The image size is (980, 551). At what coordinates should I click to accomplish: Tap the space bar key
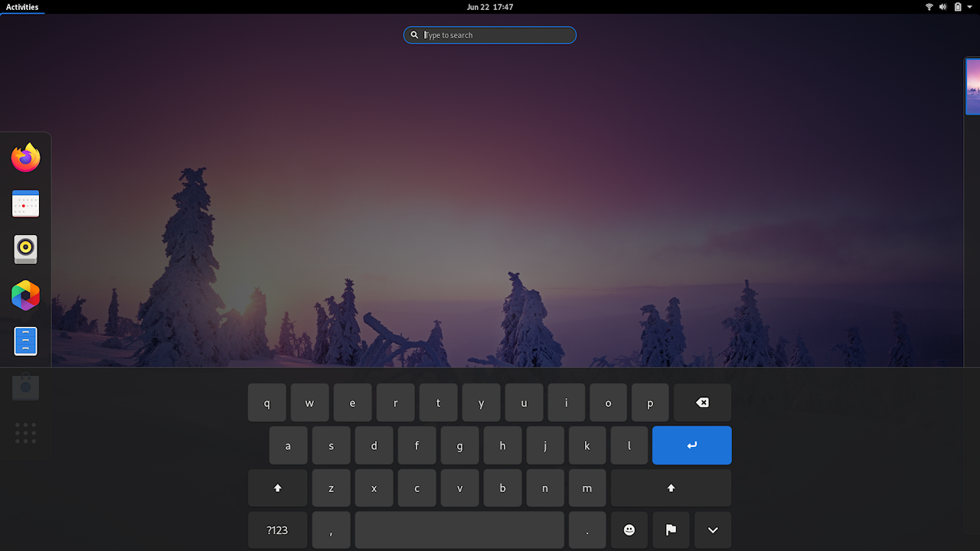[x=459, y=530]
